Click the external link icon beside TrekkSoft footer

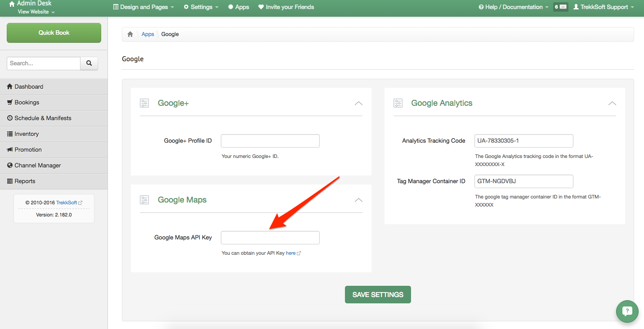tap(80, 203)
